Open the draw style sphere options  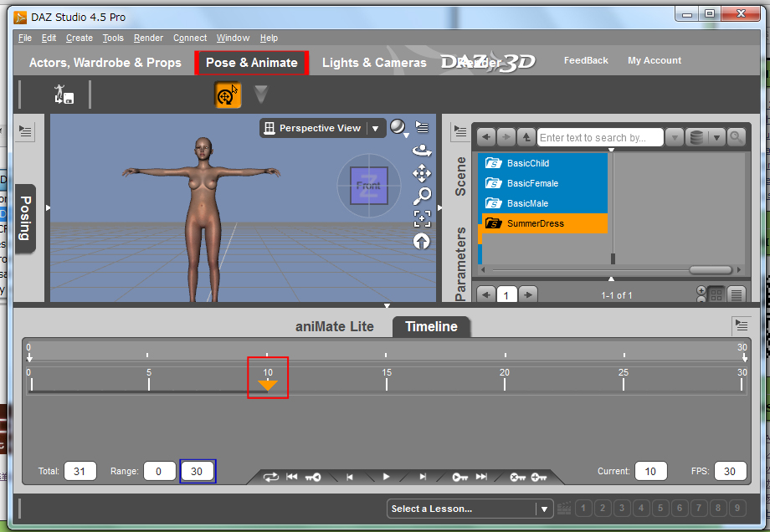coord(398,127)
